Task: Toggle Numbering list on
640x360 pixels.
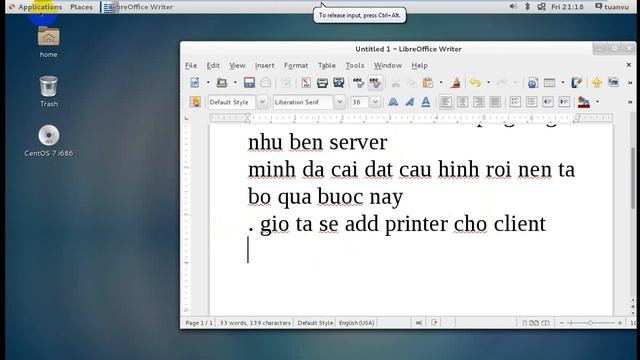Action: 515,102
